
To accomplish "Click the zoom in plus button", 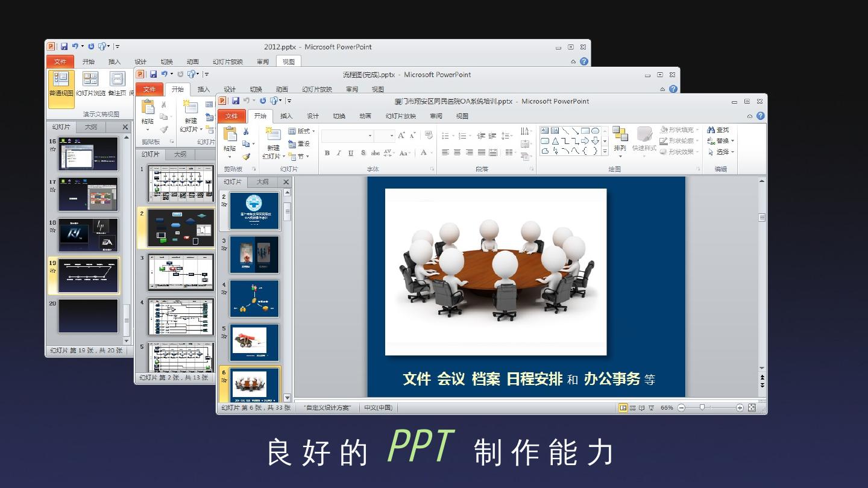I will 740,408.
